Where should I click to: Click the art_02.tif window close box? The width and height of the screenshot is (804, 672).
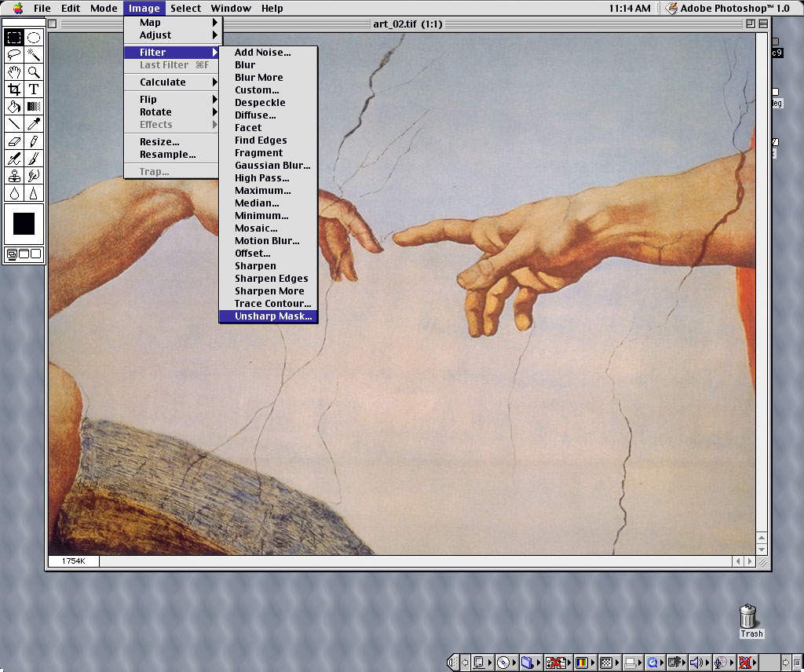click(53, 24)
